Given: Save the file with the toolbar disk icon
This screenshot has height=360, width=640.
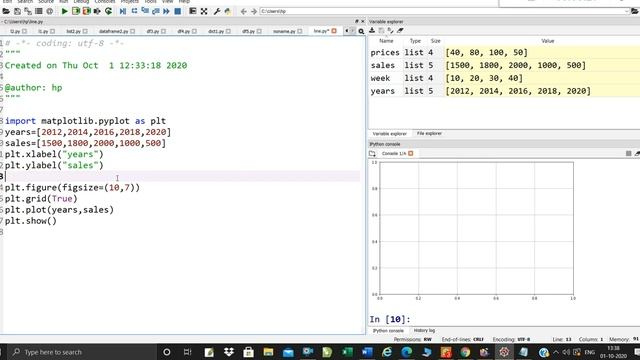Looking at the screenshot, I should tap(17, 11).
